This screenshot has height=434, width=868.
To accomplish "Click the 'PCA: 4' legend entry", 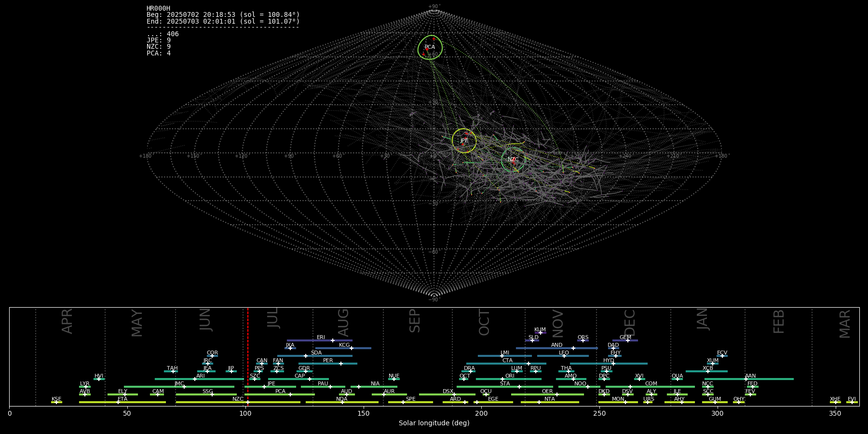I will click(159, 53).
